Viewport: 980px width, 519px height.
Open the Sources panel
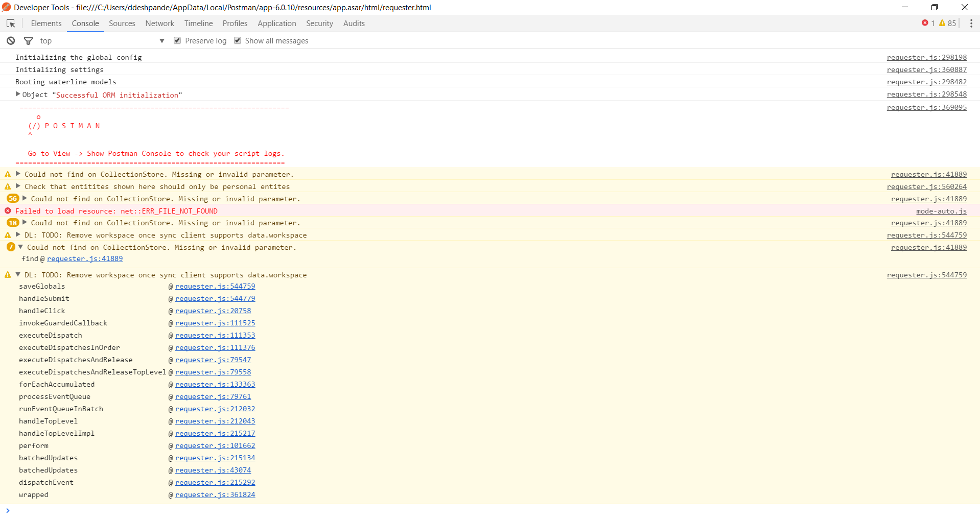122,23
